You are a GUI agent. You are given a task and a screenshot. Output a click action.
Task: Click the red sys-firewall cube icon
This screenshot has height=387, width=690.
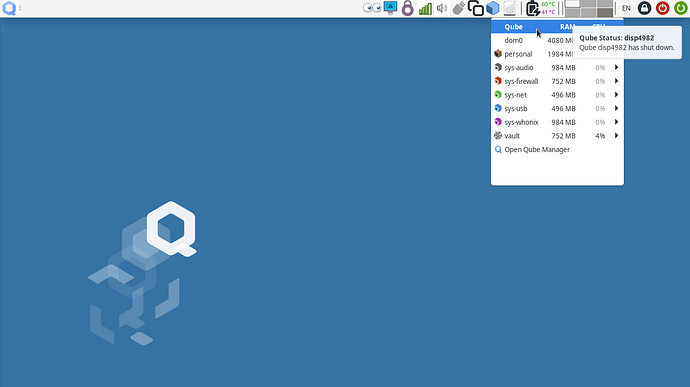[x=498, y=81]
